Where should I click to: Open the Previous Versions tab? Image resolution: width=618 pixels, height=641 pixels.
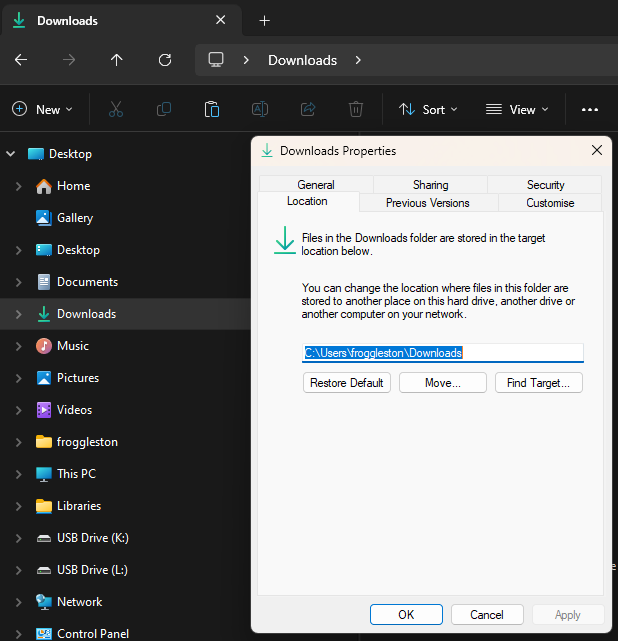[x=428, y=202]
